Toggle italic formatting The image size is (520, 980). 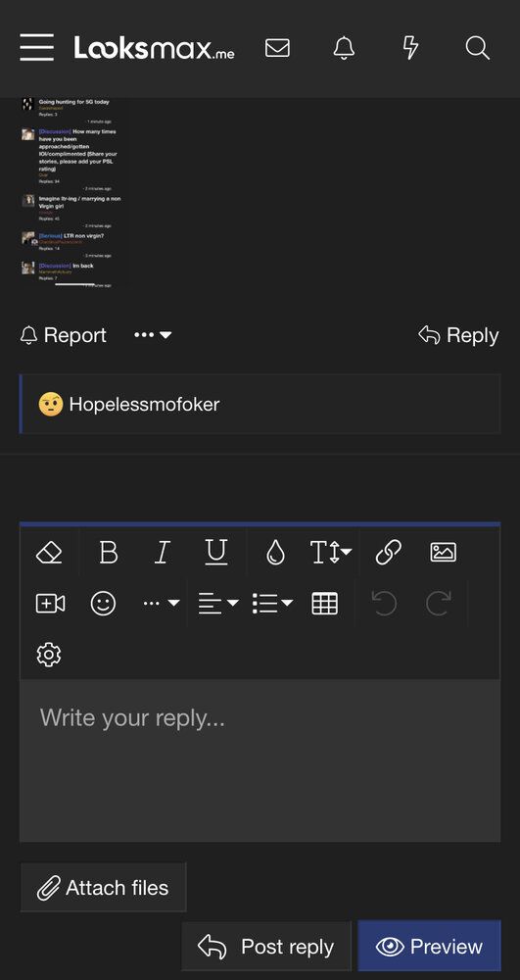coord(163,553)
